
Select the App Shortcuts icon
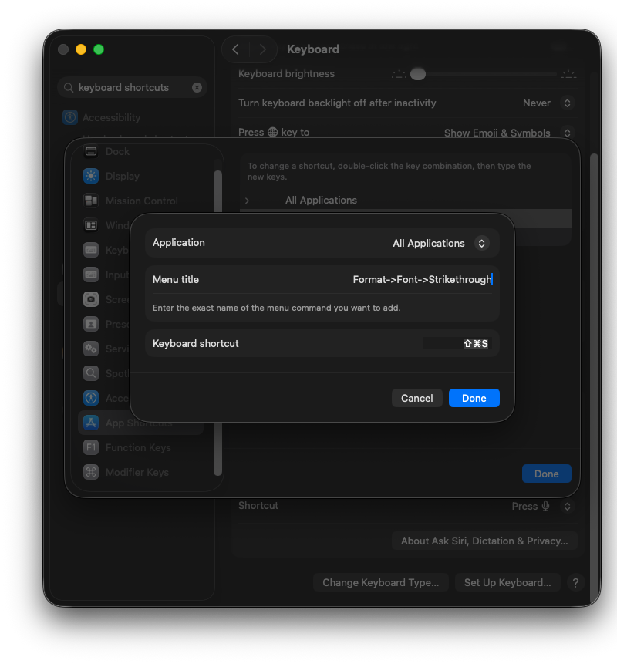pos(91,423)
